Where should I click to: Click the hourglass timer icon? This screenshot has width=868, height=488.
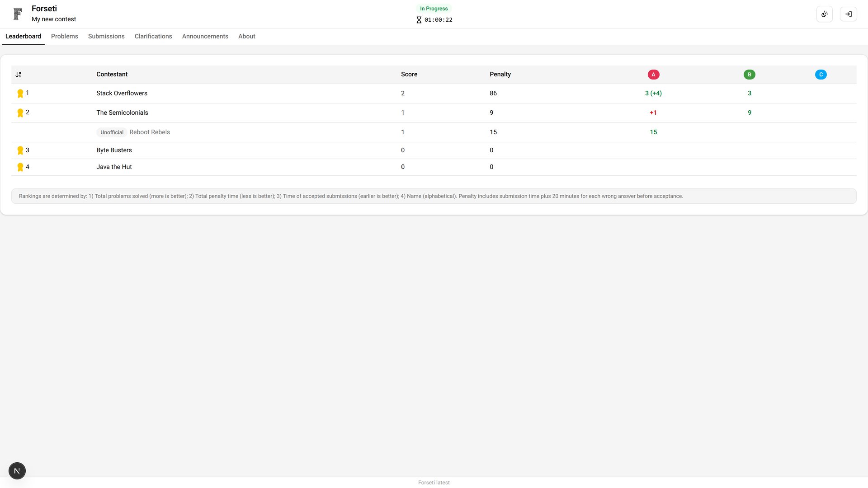[419, 20]
